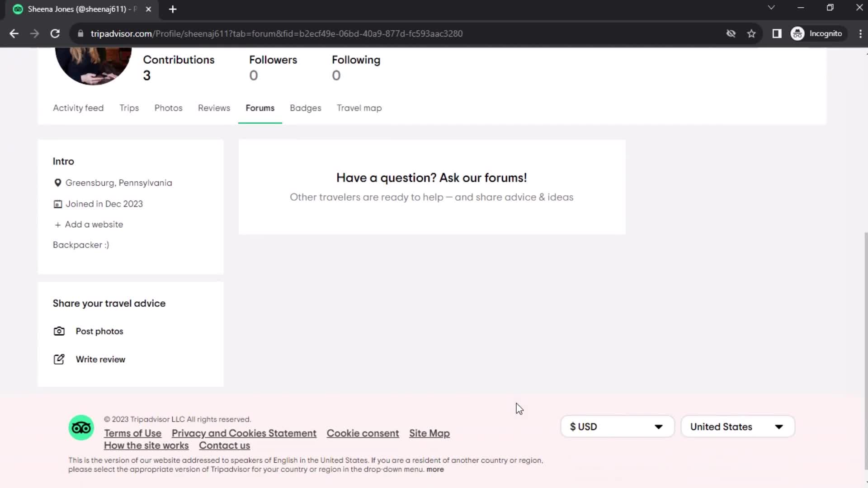The image size is (868, 488).
Task: Switch to the Activity feed tab
Action: [78, 108]
